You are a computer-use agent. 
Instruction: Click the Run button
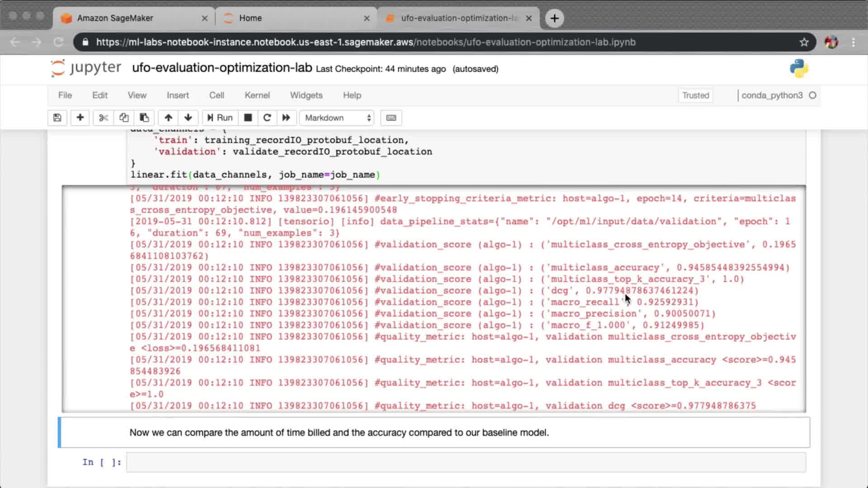pos(220,118)
